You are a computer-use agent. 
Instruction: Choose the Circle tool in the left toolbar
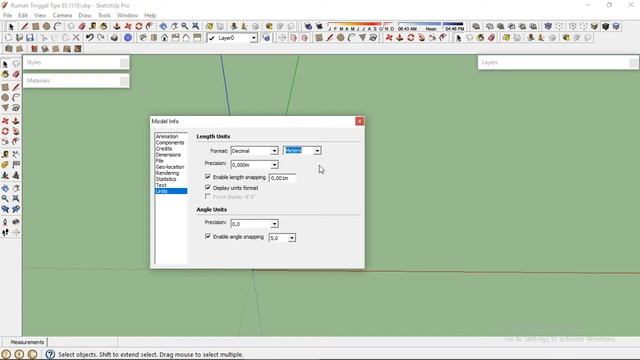click(5, 98)
